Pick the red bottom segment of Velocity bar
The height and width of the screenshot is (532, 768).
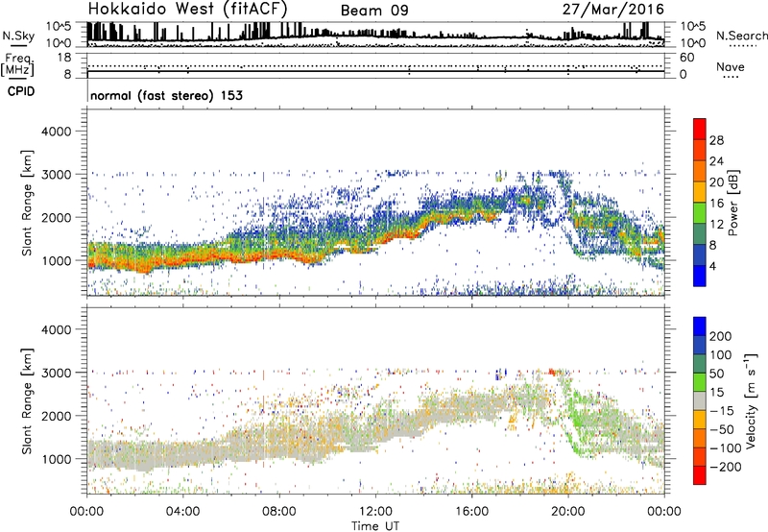(700, 475)
